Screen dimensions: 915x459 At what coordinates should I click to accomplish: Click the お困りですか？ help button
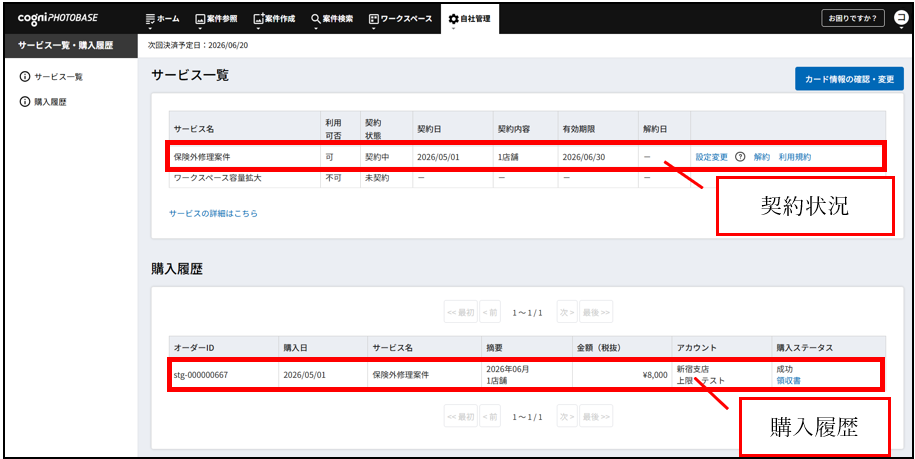852,18
